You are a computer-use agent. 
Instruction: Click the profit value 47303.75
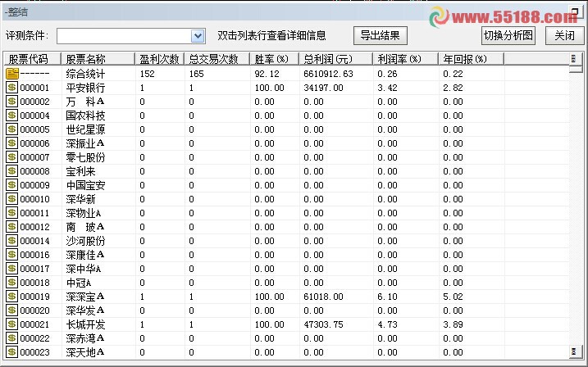(323, 324)
